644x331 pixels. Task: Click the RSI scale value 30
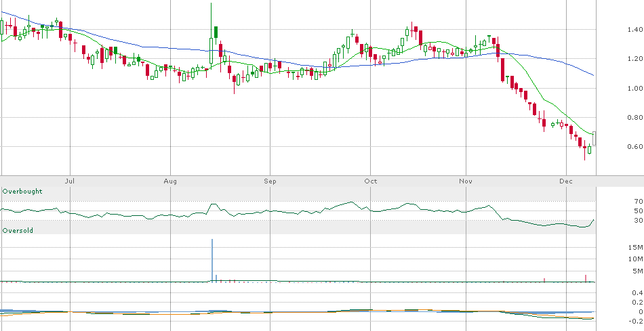click(x=638, y=221)
